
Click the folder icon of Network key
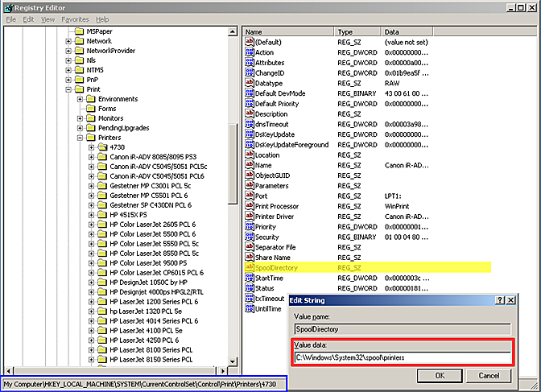click(x=80, y=41)
